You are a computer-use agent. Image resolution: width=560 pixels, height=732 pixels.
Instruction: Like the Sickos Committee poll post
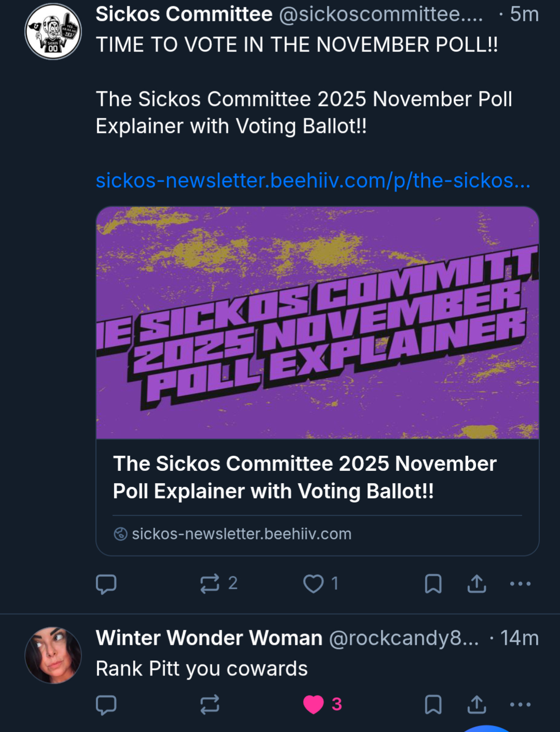313,584
